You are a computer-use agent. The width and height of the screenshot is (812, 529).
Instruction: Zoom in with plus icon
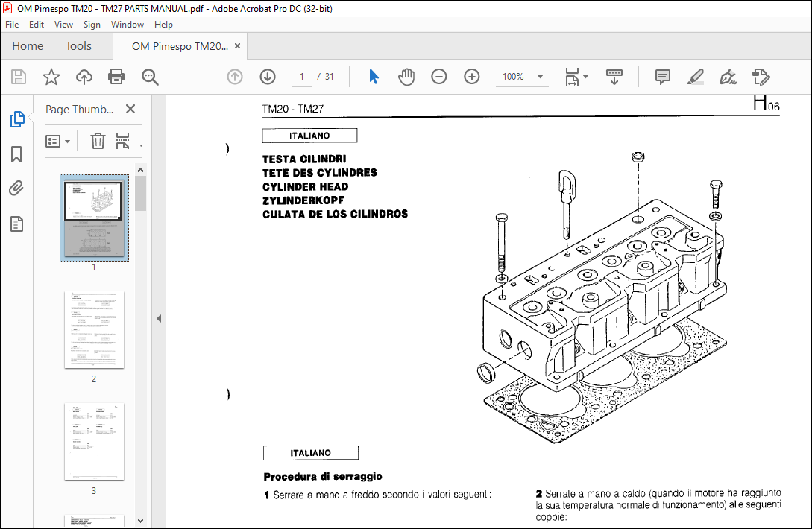click(471, 77)
